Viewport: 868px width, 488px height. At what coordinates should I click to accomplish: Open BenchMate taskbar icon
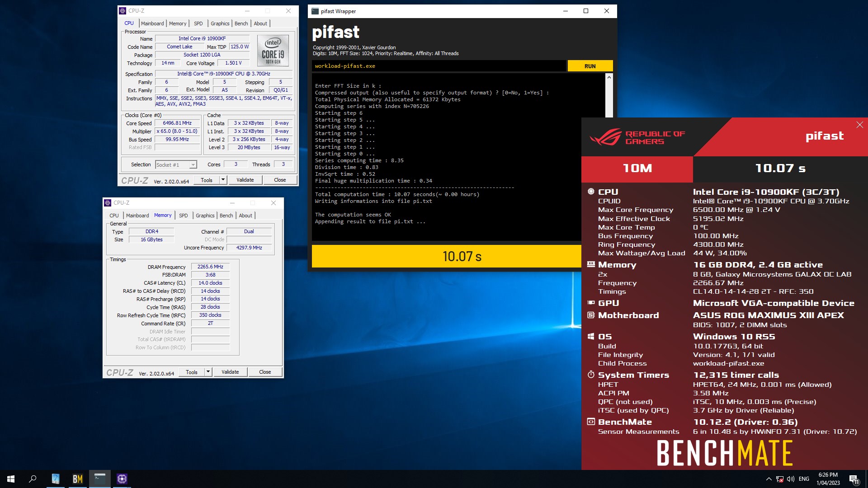pos(78,479)
